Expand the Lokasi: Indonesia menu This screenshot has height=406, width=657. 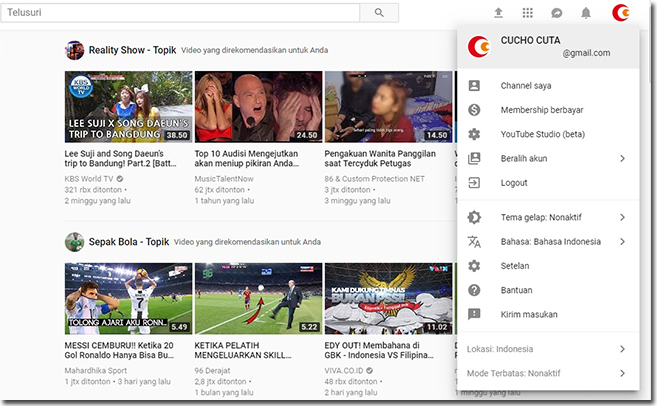(547, 349)
